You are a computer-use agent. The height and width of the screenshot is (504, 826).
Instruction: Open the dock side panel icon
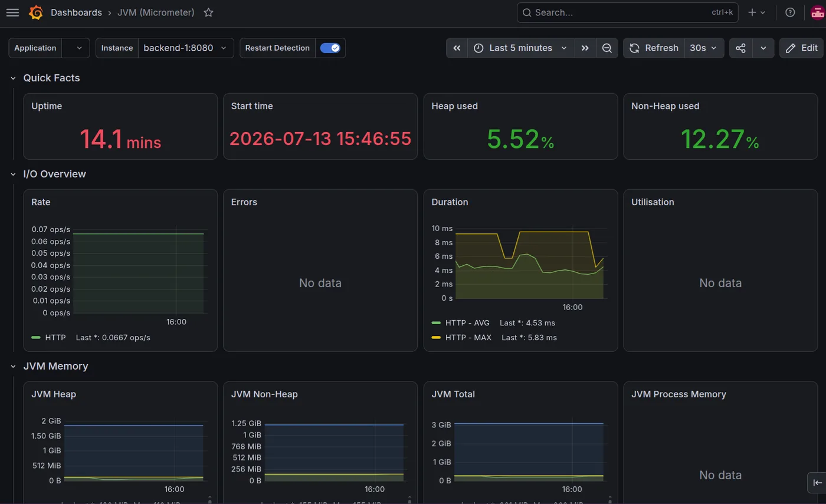(x=817, y=483)
